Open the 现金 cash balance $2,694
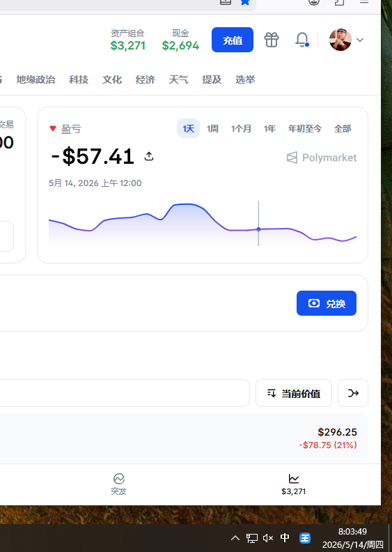Viewport: 392px width, 552px height. point(180,40)
